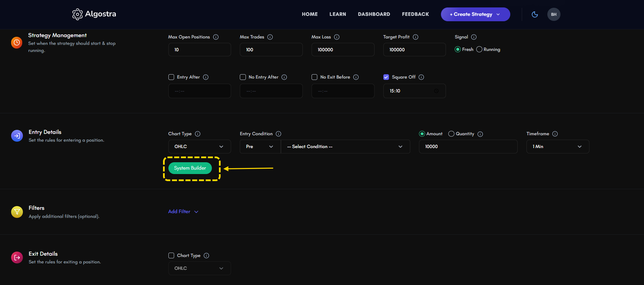The image size is (644, 285).
Task: Show info for Entry Condition
Action: point(279,134)
